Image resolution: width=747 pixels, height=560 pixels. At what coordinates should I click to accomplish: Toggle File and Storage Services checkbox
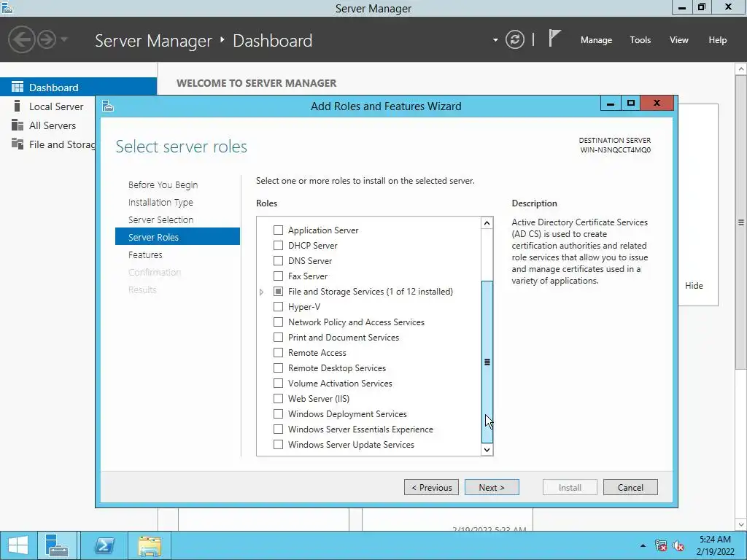(278, 291)
